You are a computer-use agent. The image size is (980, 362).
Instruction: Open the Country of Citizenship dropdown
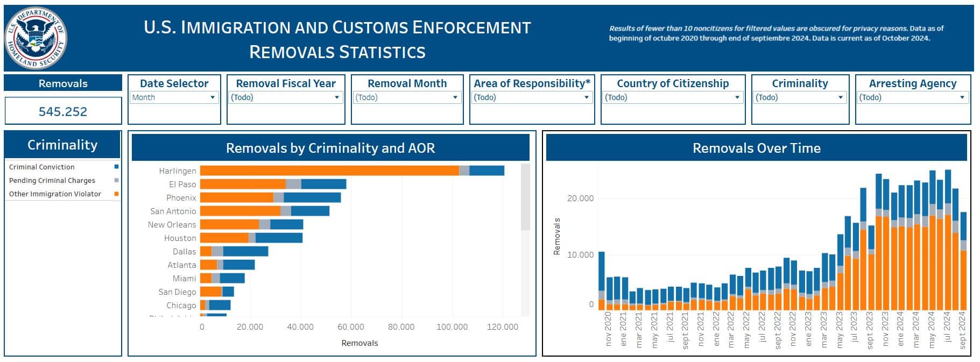pos(672,97)
